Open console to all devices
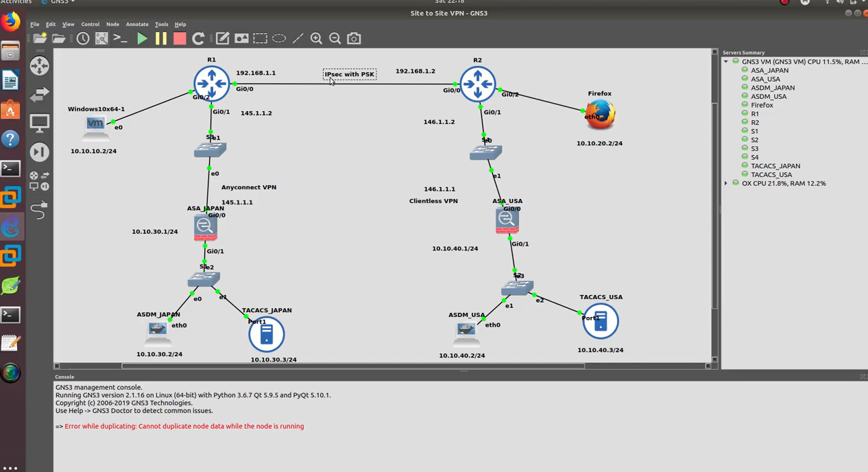This screenshot has height=472, width=868. pyautogui.click(x=121, y=38)
